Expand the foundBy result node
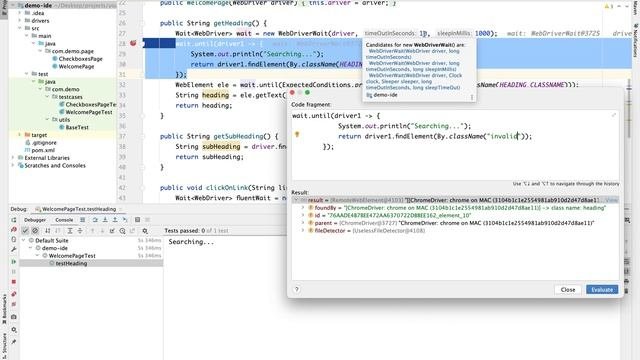Viewport: 640px width, 360px height. [x=303, y=208]
